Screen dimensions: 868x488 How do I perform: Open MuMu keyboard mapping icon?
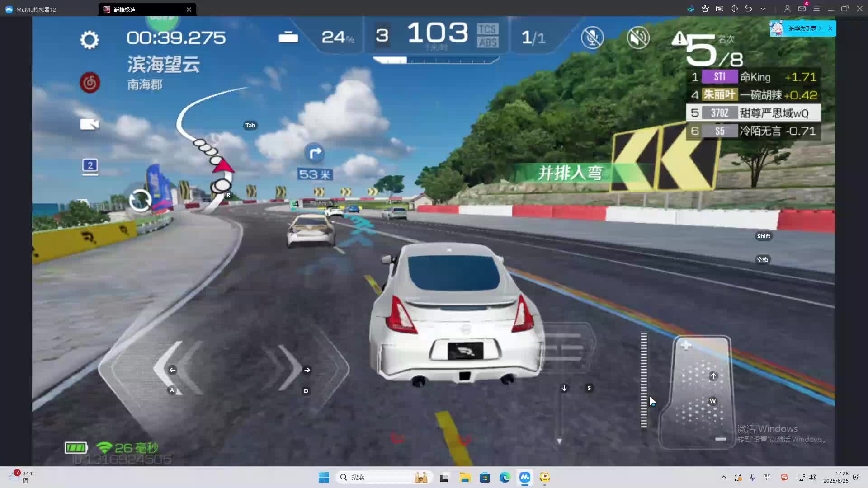(720, 9)
